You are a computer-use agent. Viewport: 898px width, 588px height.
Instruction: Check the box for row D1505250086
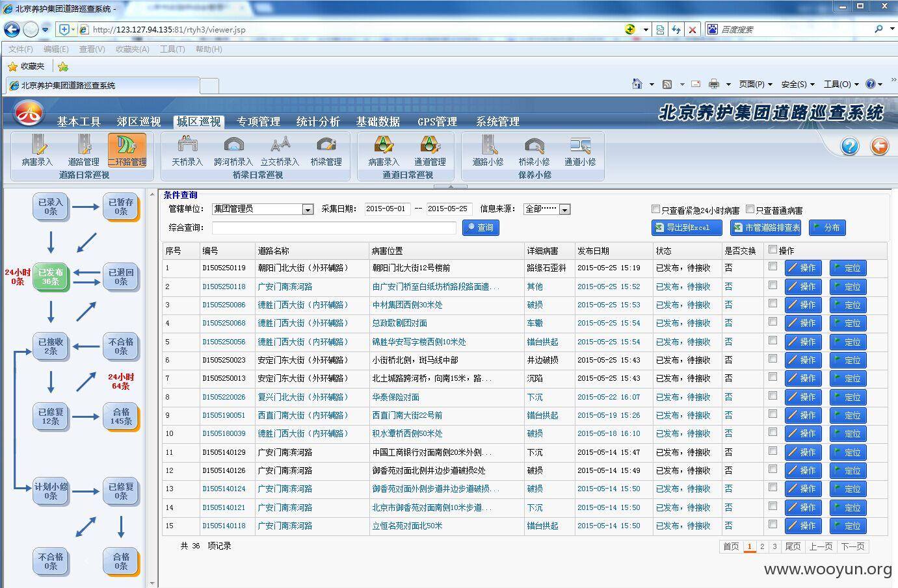(773, 303)
